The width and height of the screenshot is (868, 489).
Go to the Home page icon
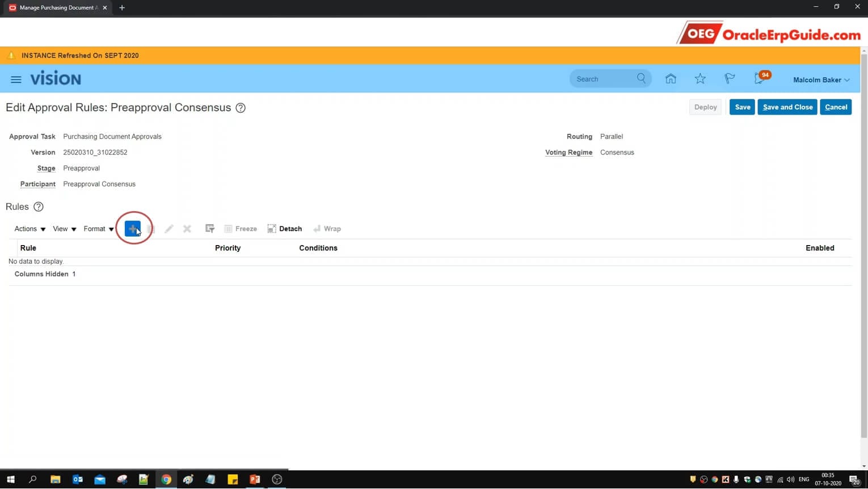[671, 79]
